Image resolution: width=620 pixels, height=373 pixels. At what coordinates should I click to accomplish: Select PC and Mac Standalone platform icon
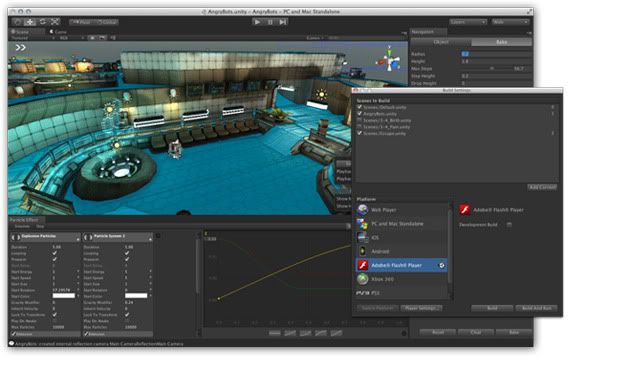click(x=362, y=223)
